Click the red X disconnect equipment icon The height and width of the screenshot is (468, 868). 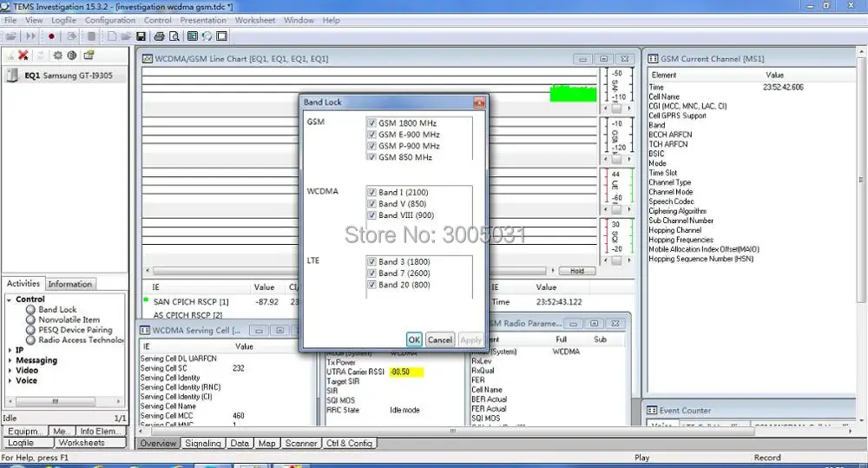point(23,56)
